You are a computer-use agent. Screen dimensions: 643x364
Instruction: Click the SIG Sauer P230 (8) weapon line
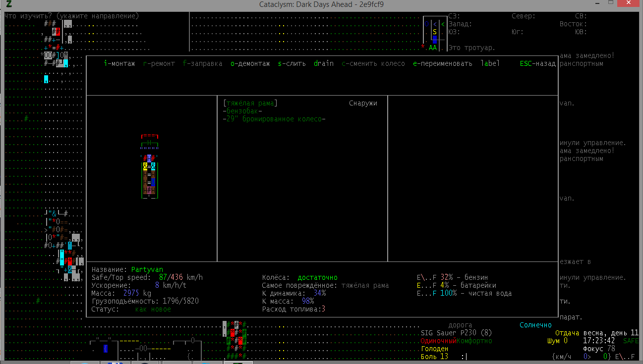(x=457, y=333)
